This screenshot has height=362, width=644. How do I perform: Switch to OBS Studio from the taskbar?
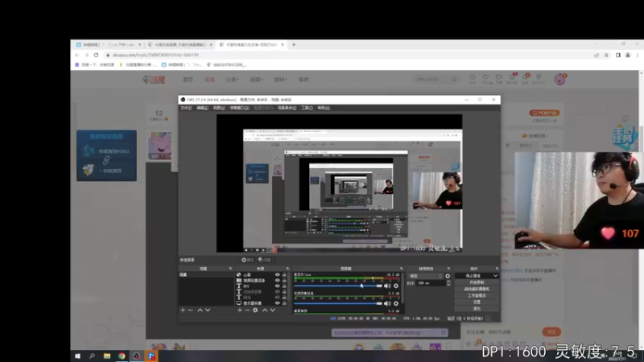[136, 356]
